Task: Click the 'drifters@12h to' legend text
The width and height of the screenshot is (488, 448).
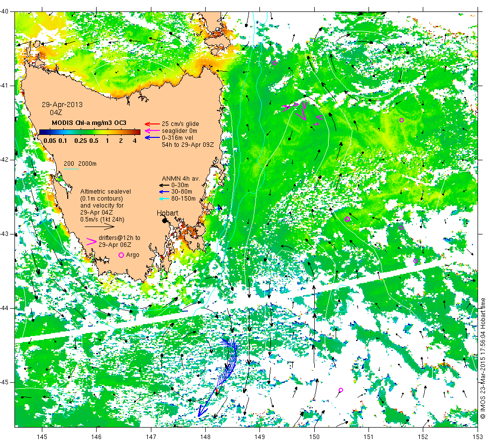Action: pos(120,238)
